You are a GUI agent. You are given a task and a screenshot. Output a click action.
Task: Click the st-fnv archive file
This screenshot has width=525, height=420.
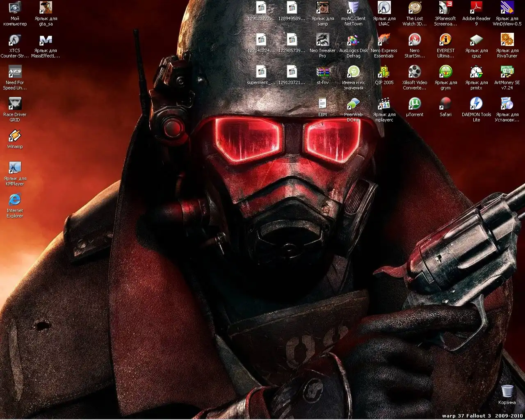click(322, 72)
